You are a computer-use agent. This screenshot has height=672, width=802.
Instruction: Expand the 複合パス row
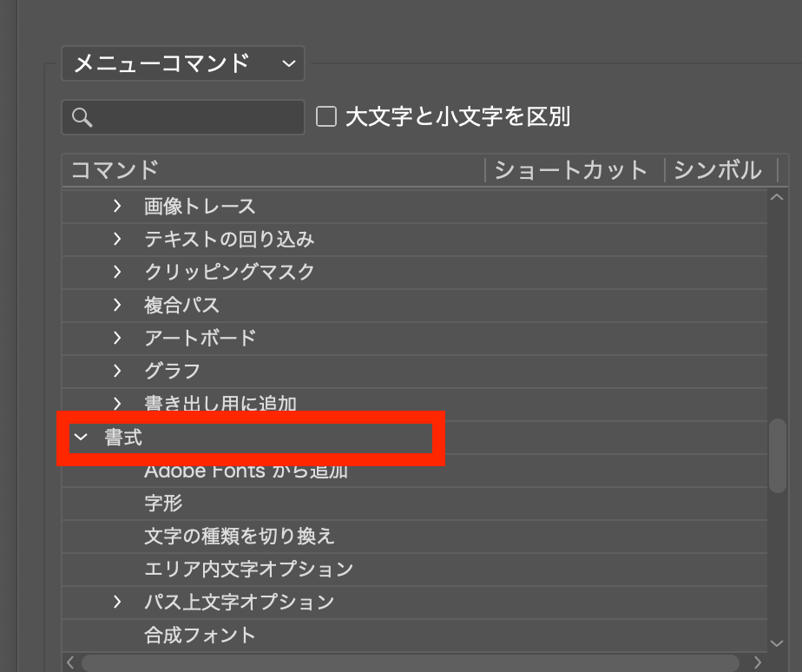tap(117, 305)
